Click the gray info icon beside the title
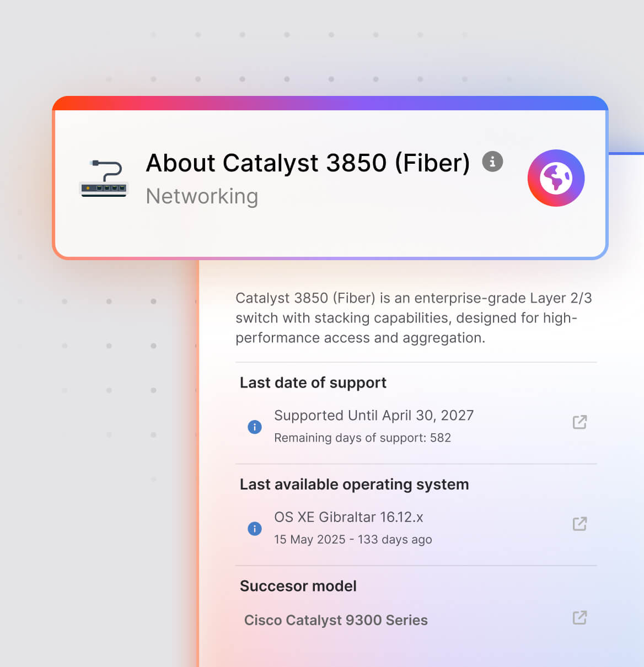This screenshot has height=667, width=644. [492, 162]
